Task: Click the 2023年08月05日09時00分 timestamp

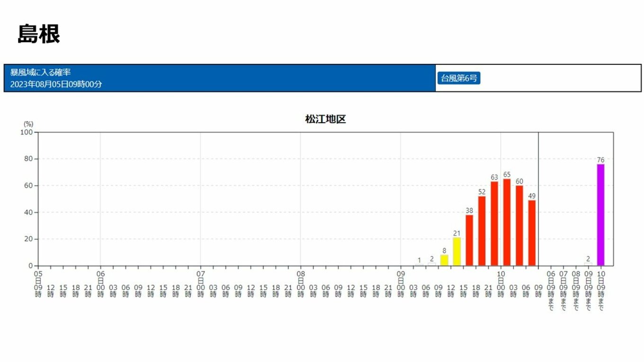Action: click(x=56, y=84)
